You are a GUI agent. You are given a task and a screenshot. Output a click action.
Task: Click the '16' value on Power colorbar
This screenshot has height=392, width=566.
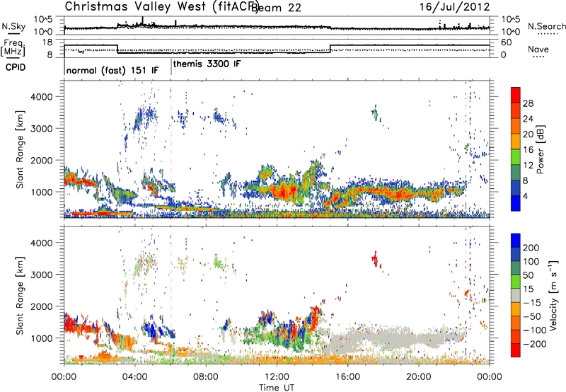point(528,150)
